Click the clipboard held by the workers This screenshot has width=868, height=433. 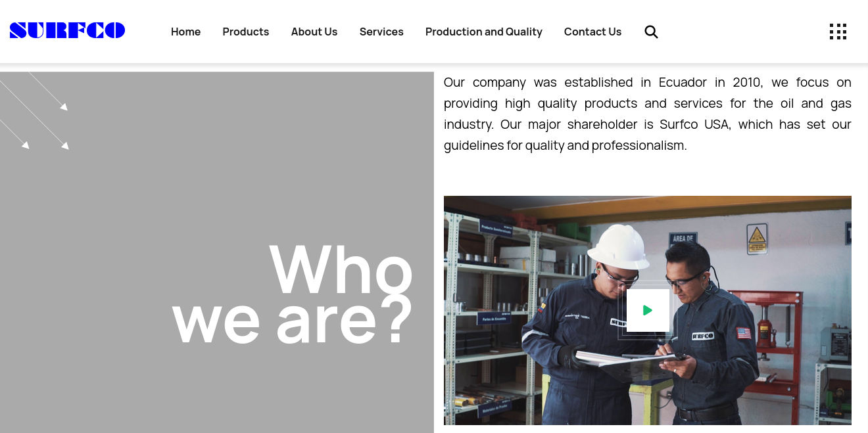tap(625, 360)
